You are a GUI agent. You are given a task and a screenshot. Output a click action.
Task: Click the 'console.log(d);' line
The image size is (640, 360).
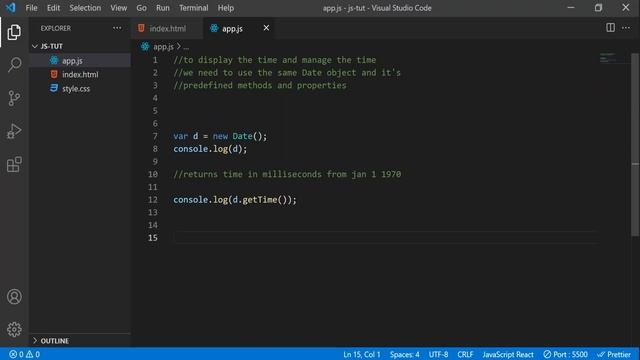click(x=210, y=149)
